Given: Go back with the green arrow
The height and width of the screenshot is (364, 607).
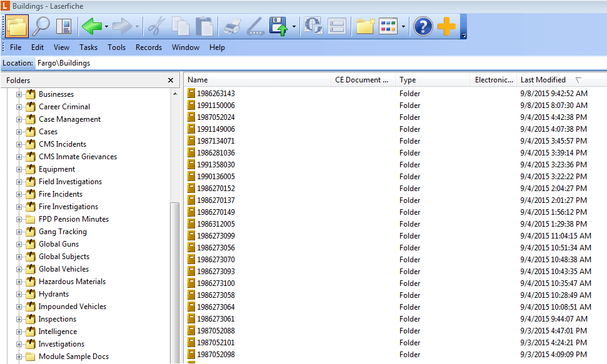Looking at the screenshot, I should pos(92,26).
